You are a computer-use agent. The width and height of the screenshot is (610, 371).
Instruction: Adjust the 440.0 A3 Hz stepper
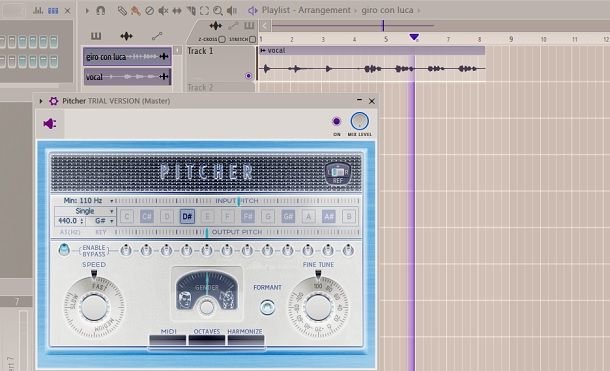coord(70,221)
